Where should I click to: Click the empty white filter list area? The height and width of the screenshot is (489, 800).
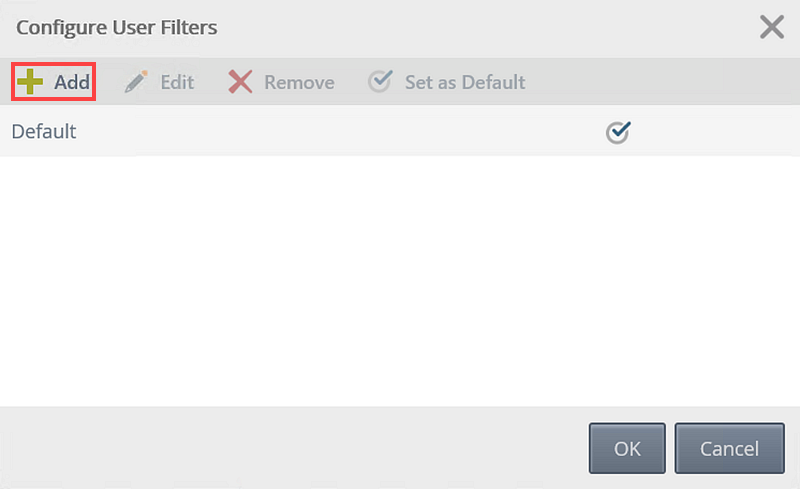coord(400,281)
